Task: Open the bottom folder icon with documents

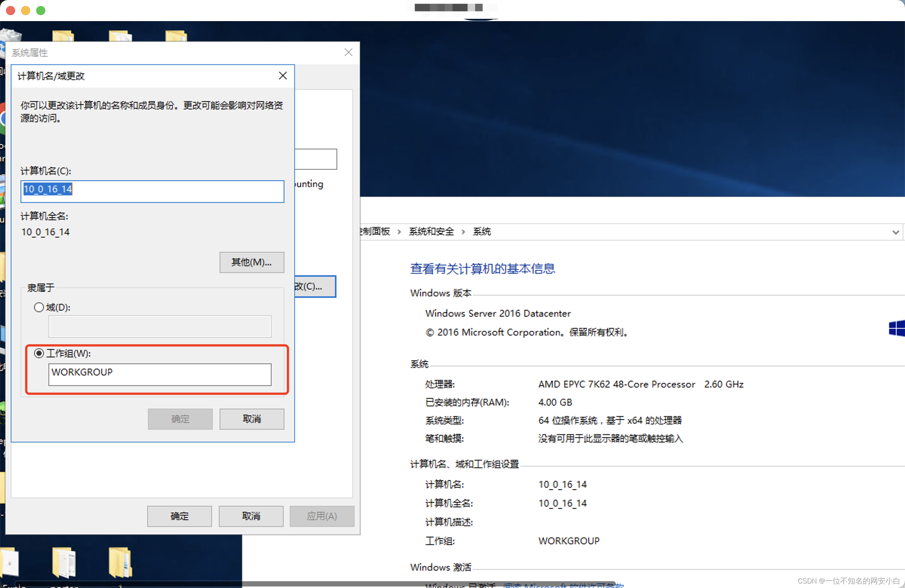Action: pyautogui.click(x=64, y=562)
